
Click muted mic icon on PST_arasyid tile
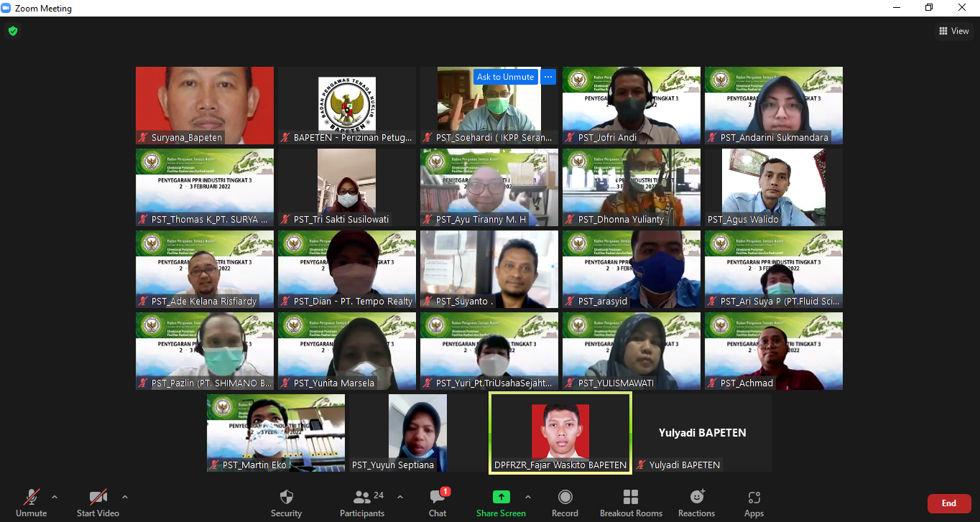pyautogui.click(x=570, y=301)
